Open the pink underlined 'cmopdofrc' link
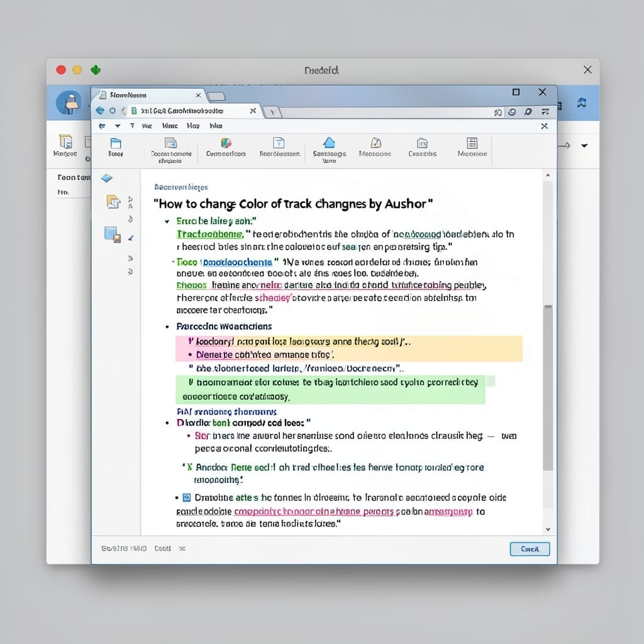Image resolution: width=644 pixels, height=644 pixels. point(314,512)
